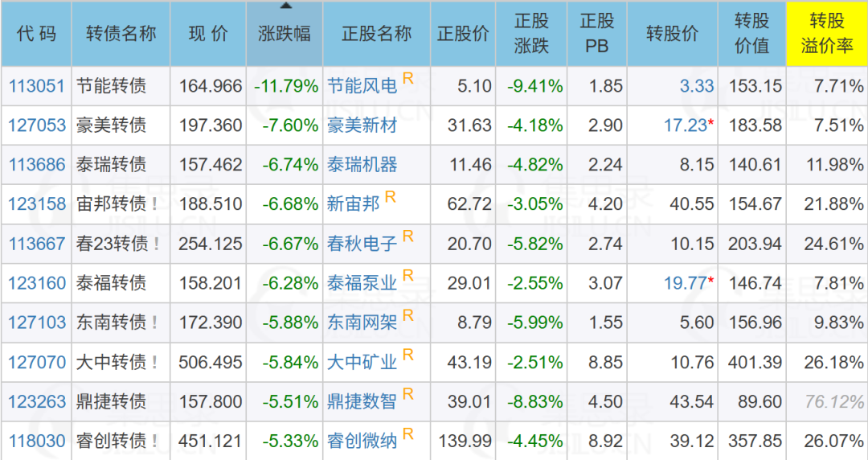Open bond code link 113051
The image size is (868, 460).
pyautogui.click(x=36, y=86)
